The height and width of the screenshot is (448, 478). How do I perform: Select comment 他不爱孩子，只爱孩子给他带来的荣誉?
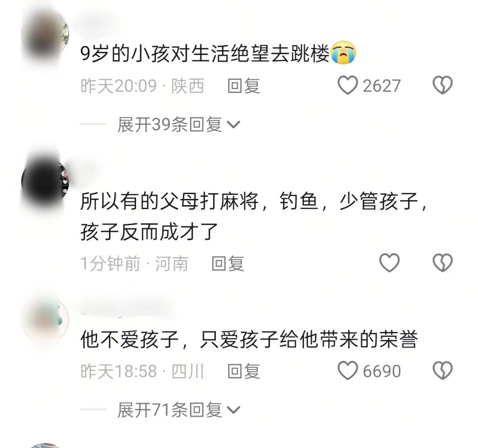249,339
